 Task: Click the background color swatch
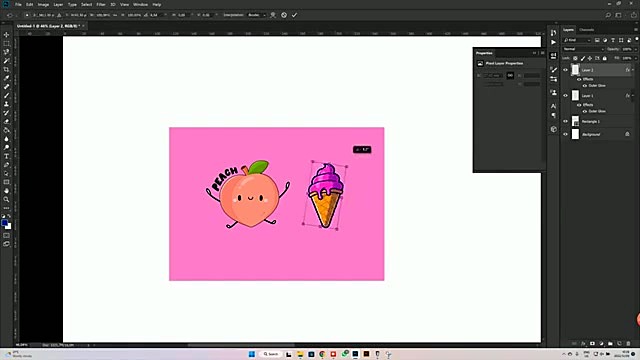8,227
